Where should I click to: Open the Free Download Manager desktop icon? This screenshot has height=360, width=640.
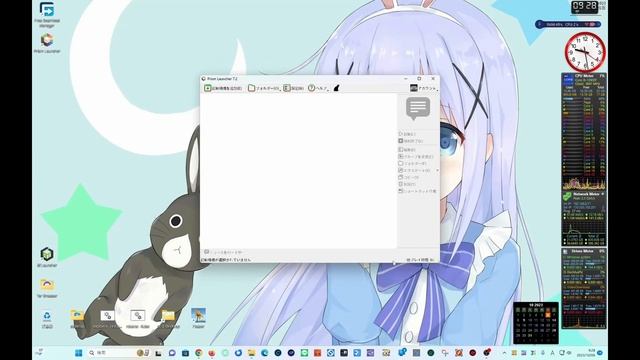click(x=47, y=15)
